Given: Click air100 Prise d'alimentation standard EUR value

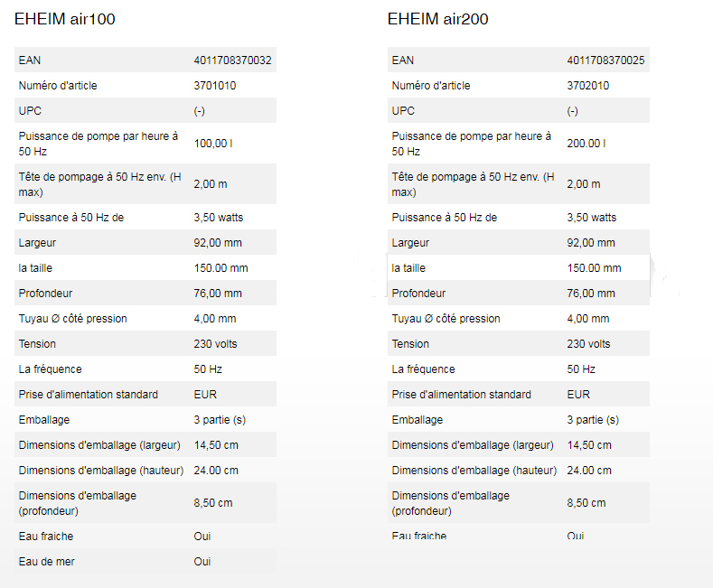Looking at the screenshot, I should pyautogui.click(x=205, y=395).
